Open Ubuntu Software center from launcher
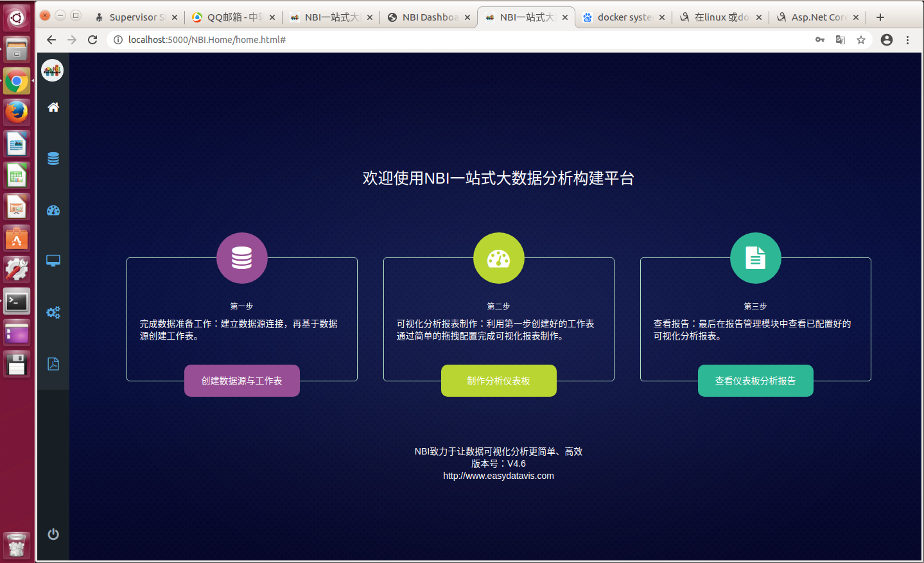The width and height of the screenshot is (924, 563). click(17, 238)
